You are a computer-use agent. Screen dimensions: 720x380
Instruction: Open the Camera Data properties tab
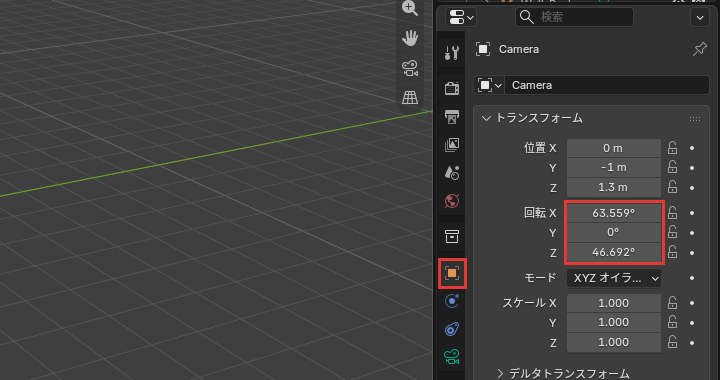(x=452, y=357)
